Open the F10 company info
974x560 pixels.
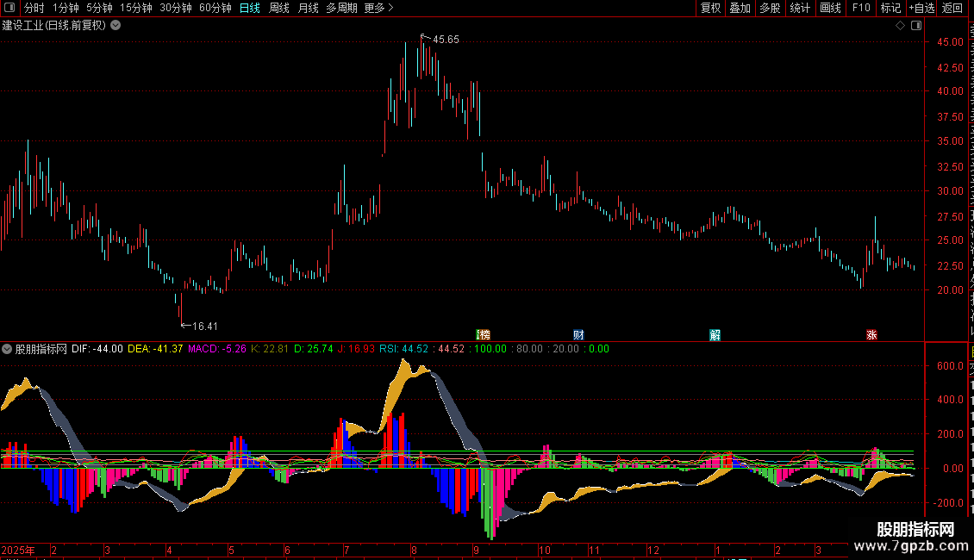click(x=861, y=8)
